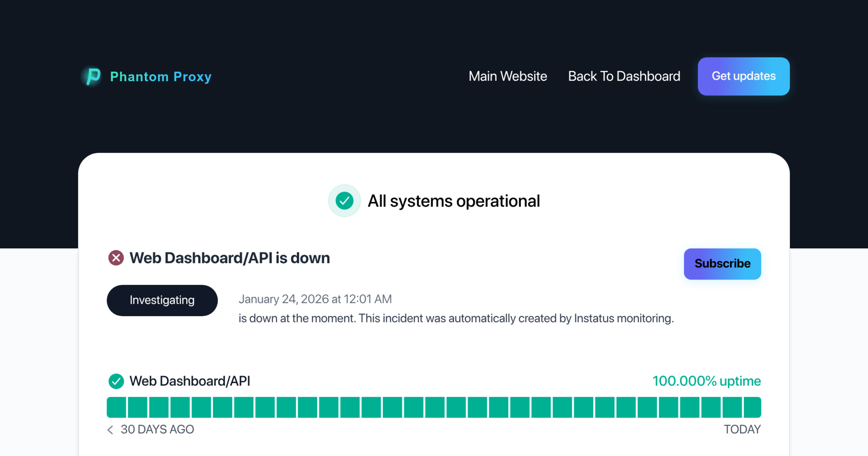The width and height of the screenshot is (868, 456).
Task: Click the green All systems operational checkmark icon
Action: coord(344,200)
